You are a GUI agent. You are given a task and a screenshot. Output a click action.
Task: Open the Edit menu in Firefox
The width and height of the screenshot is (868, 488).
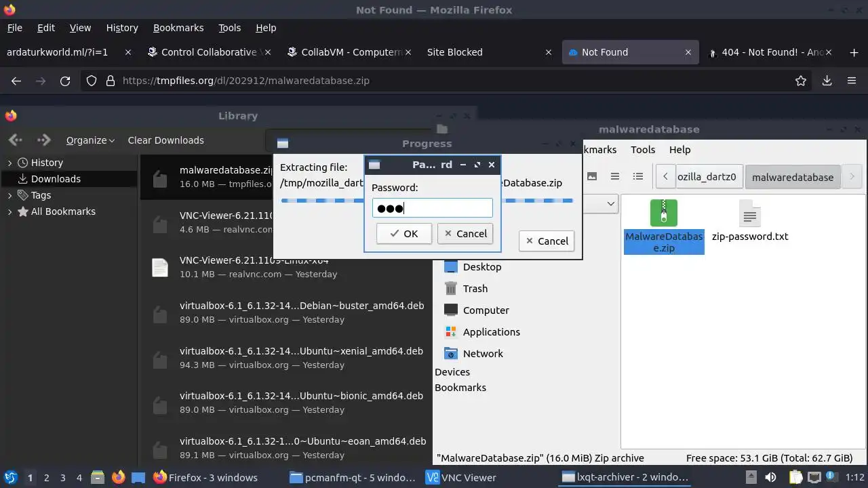pos(46,28)
